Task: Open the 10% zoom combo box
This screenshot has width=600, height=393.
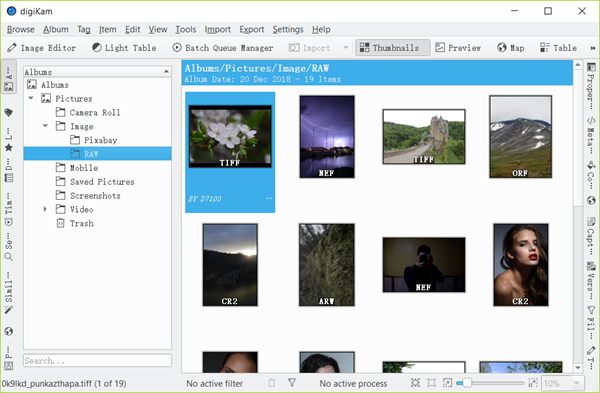Action: tap(562, 383)
